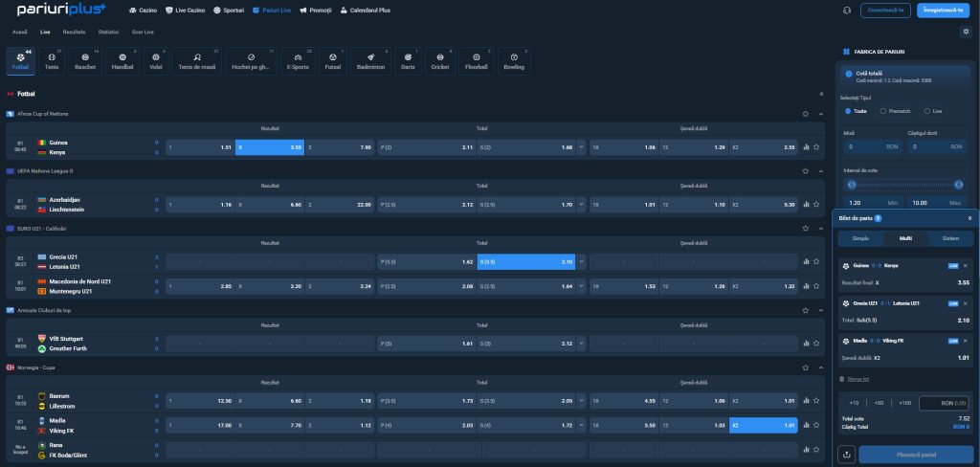Favorite the Madla vs Viking FK match
The height and width of the screenshot is (467, 980).
tap(816, 425)
